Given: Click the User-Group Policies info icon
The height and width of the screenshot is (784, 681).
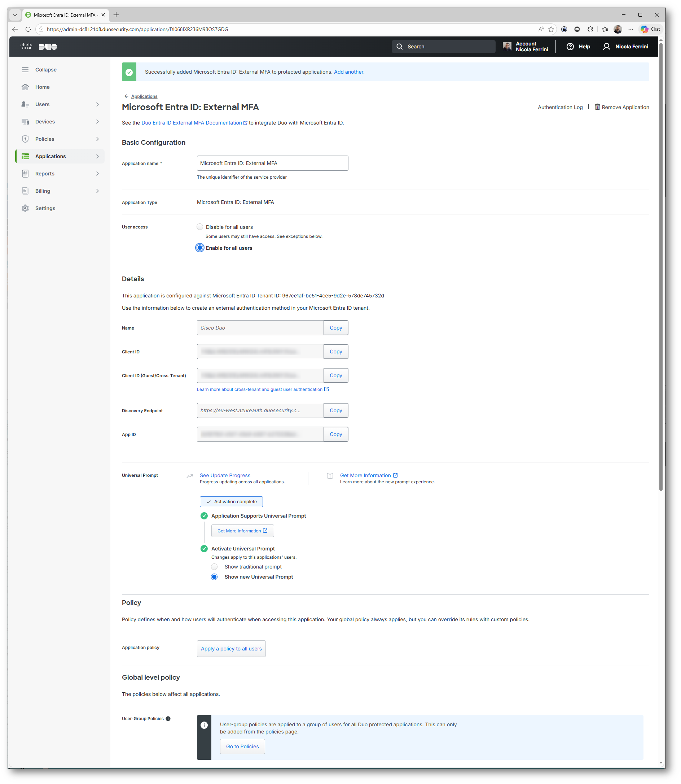Looking at the screenshot, I should [168, 719].
